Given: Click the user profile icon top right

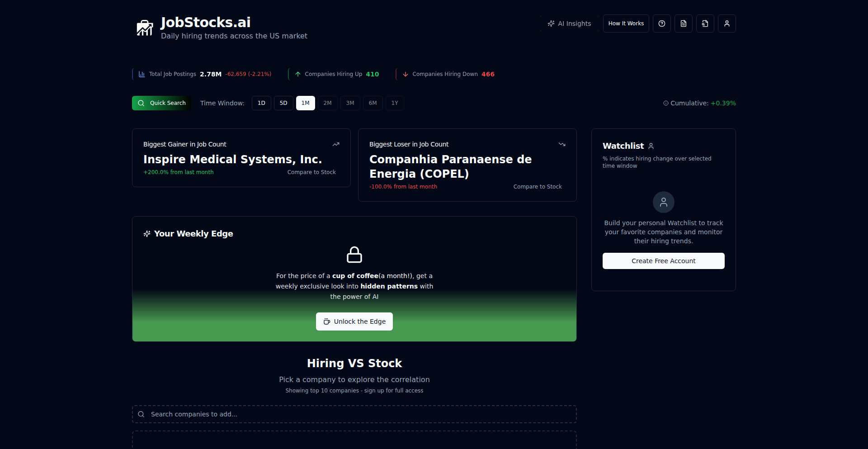Looking at the screenshot, I should pos(726,23).
